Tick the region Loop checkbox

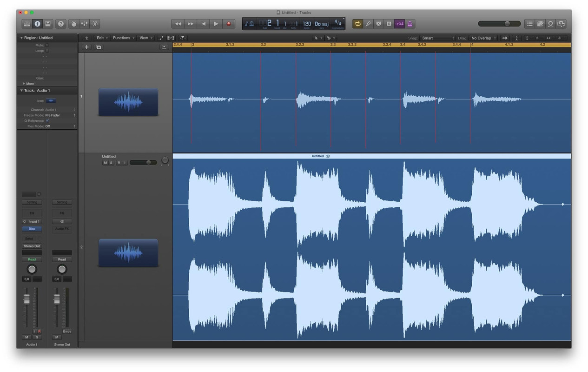[x=47, y=51]
